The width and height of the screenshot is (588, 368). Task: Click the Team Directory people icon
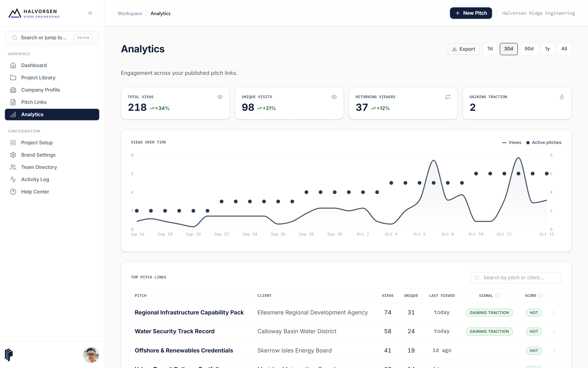pyautogui.click(x=13, y=167)
